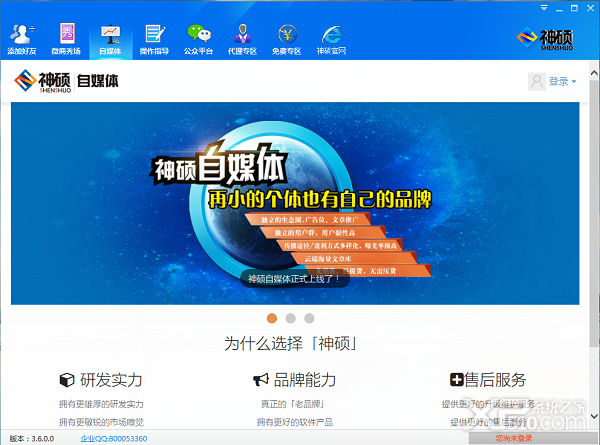Click the 研发实力 heading

tap(111, 380)
